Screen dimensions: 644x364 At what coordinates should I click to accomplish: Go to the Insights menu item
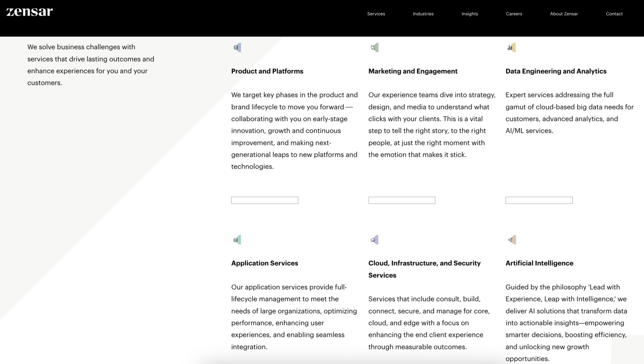[x=470, y=14]
